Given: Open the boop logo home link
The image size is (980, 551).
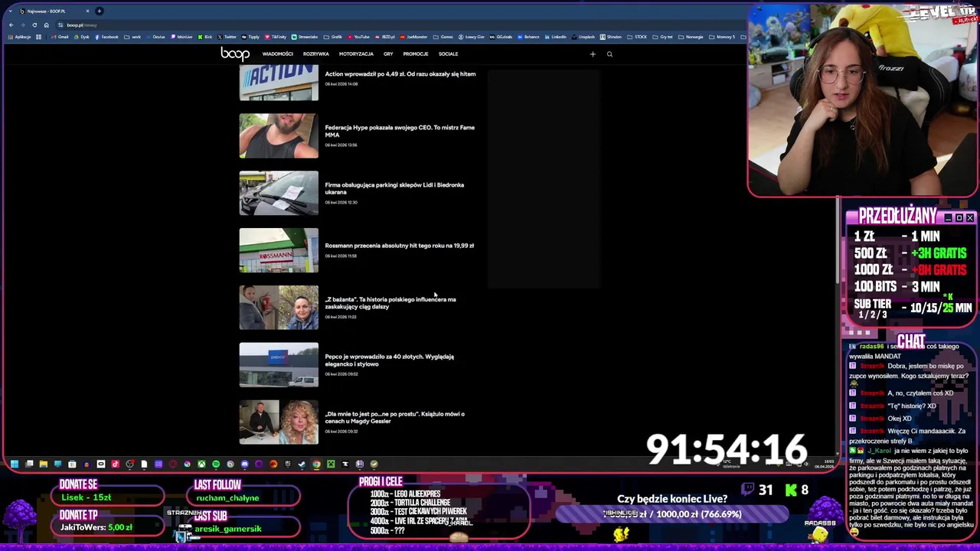Looking at the screenshot, I should tap(235, 54).
